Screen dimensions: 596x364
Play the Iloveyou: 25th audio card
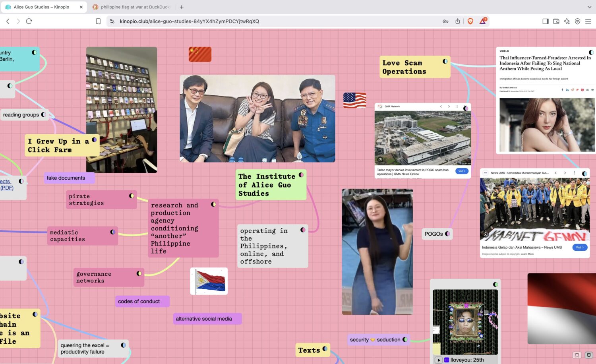point(438,360)
